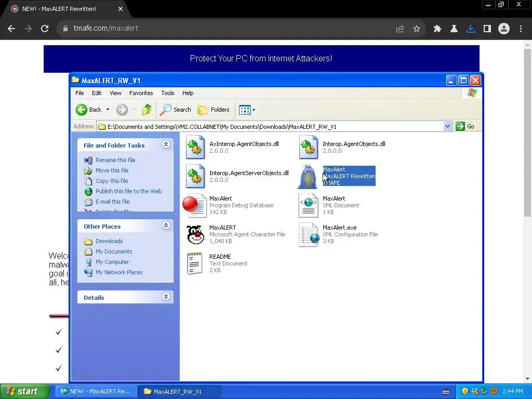
Task: Open My Documents under Other Places
Action: click(114, 251)
